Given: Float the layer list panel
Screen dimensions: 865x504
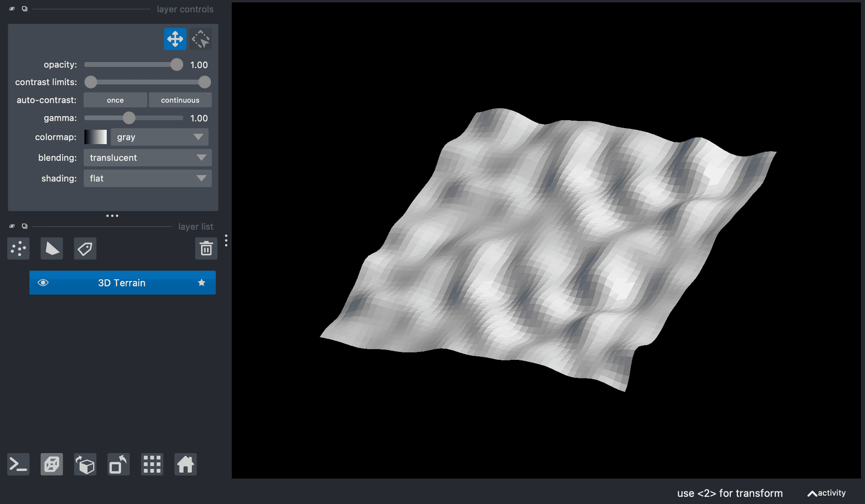Looking at the screenshot, I should click(25, 226).
